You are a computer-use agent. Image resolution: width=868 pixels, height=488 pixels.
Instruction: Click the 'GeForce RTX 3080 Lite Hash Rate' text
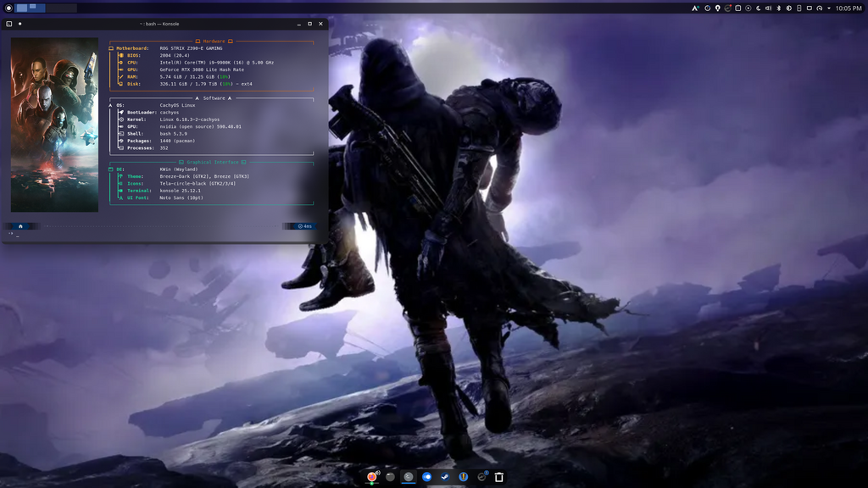[202, 69]
